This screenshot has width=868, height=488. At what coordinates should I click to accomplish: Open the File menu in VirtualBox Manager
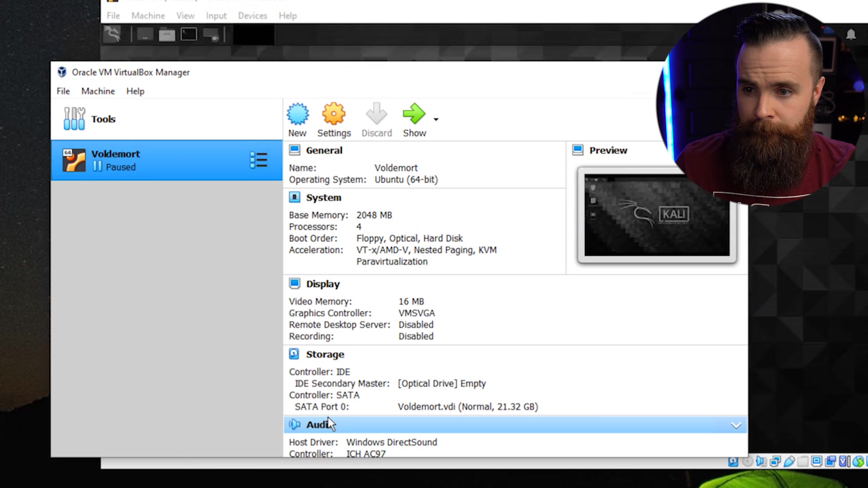click(x=63, y=91)
